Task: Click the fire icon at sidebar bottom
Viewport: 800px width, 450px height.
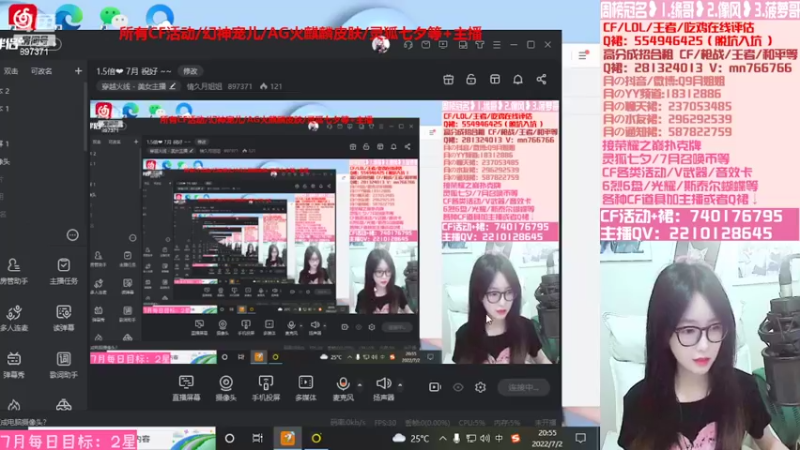Action: point(14,406)
